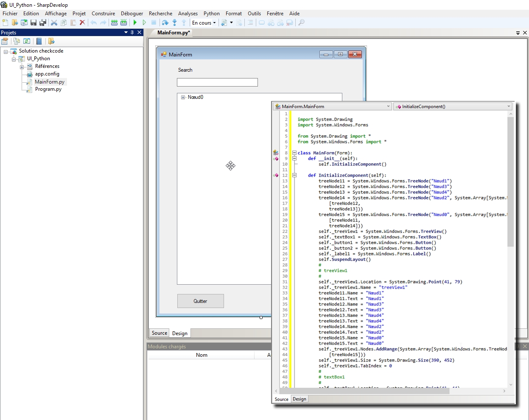The width and height of the screenshot is (529, 420).
Task: Expand the Nœud0 node in the form TreeView
Action: point(183,97)
